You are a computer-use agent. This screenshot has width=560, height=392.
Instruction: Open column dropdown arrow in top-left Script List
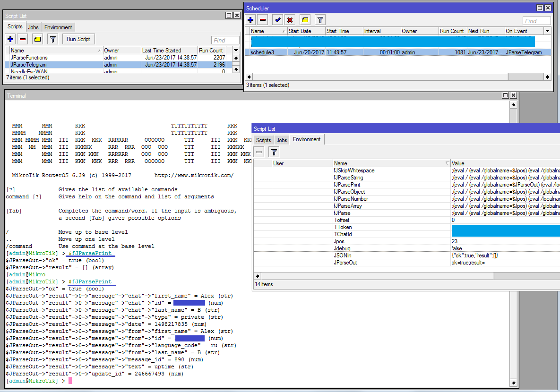pyautogui.click(x=236, y=50)
